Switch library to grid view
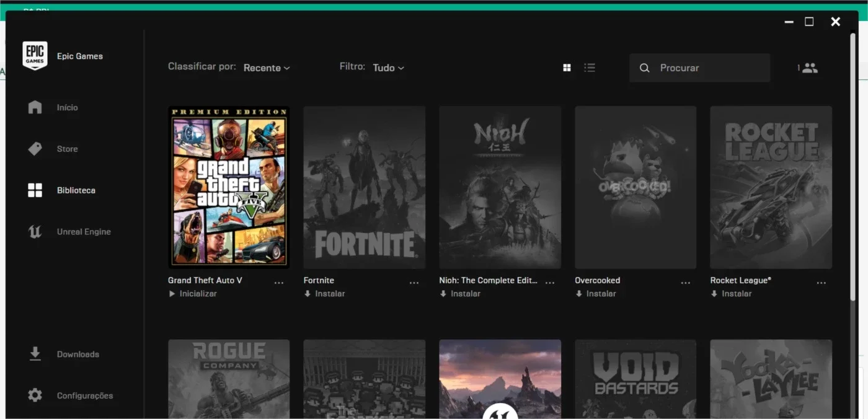Image resolution: width=868 pixels, height=419 pixels. point(567,68)
